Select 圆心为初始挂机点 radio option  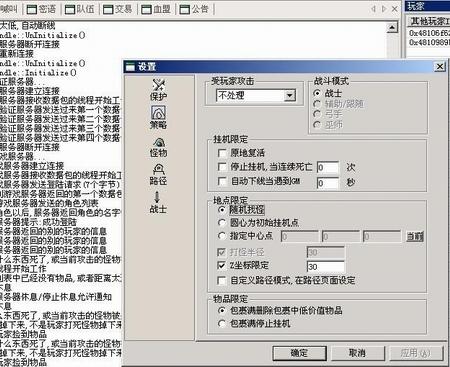pyautogui.click(x=222, y=223)
